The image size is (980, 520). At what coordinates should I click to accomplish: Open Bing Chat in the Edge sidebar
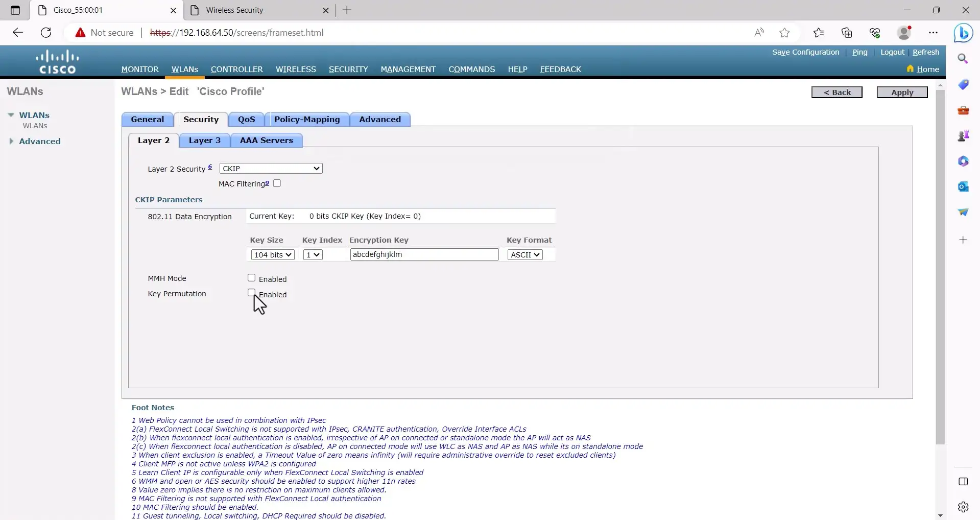[964, 33]
